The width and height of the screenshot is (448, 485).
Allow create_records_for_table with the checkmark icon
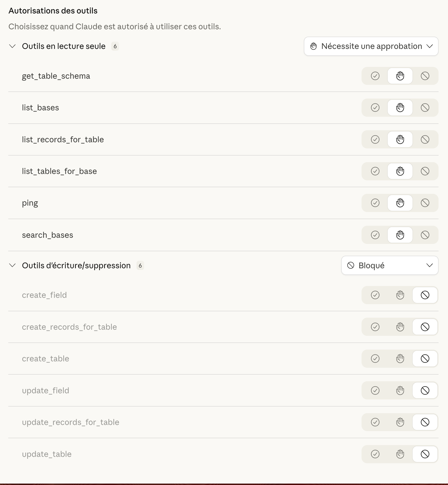(375, 327)
